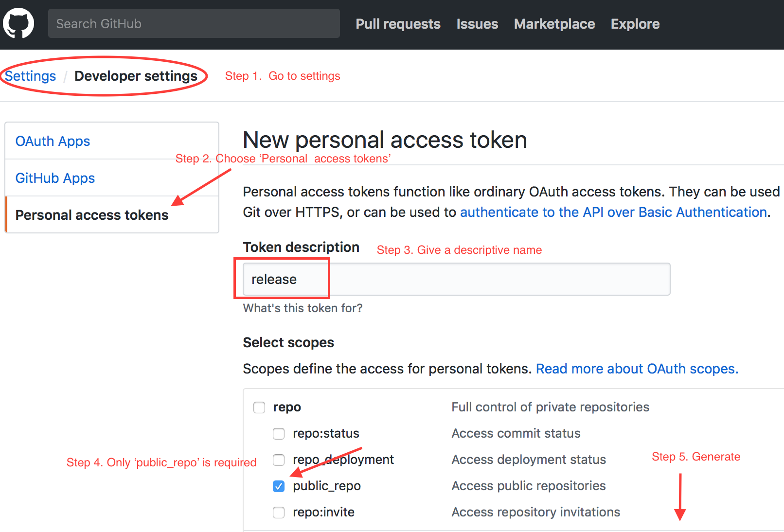Click the New personal access token heading
Viewport: 784px width, 532px height.
385,140
